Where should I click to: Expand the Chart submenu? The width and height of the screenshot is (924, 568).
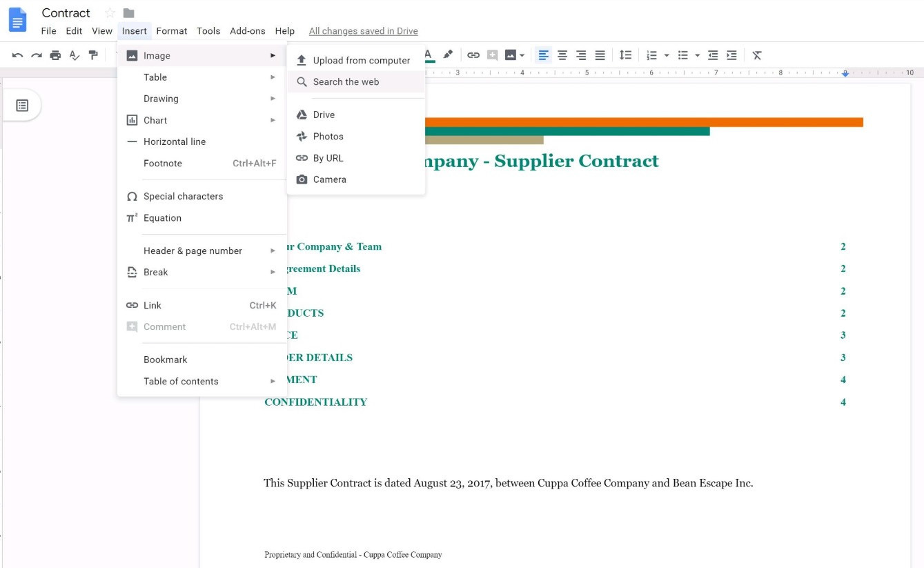[x=202, y=120]
